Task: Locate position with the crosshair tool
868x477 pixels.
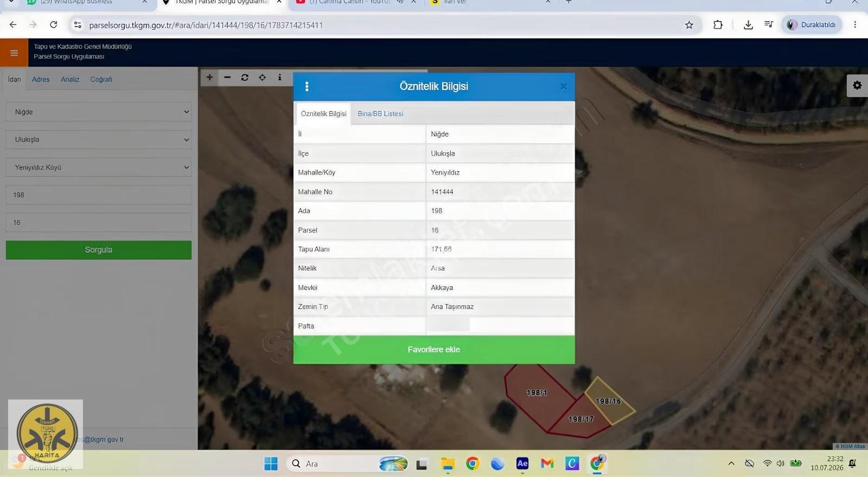Action: point(262,78)
